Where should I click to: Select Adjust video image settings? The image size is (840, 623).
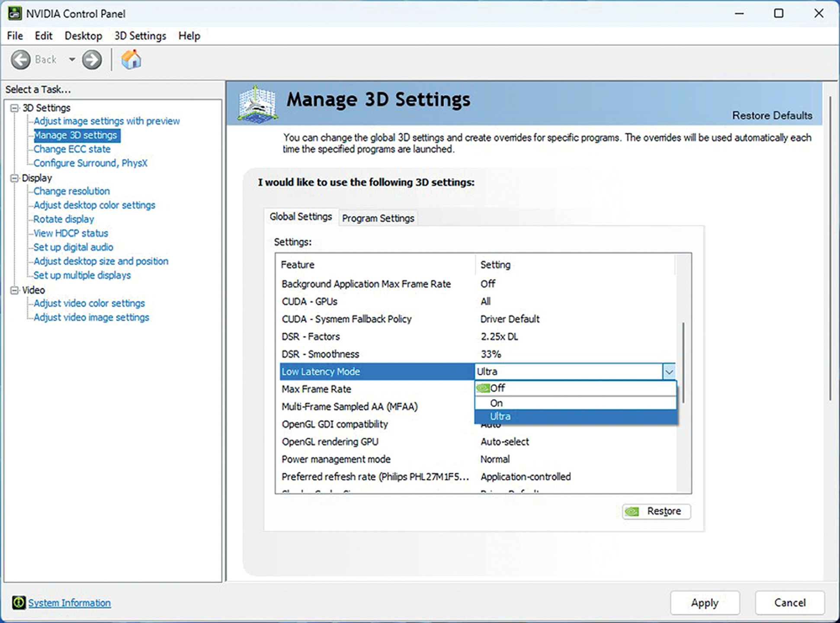click(x=91, y=317)
